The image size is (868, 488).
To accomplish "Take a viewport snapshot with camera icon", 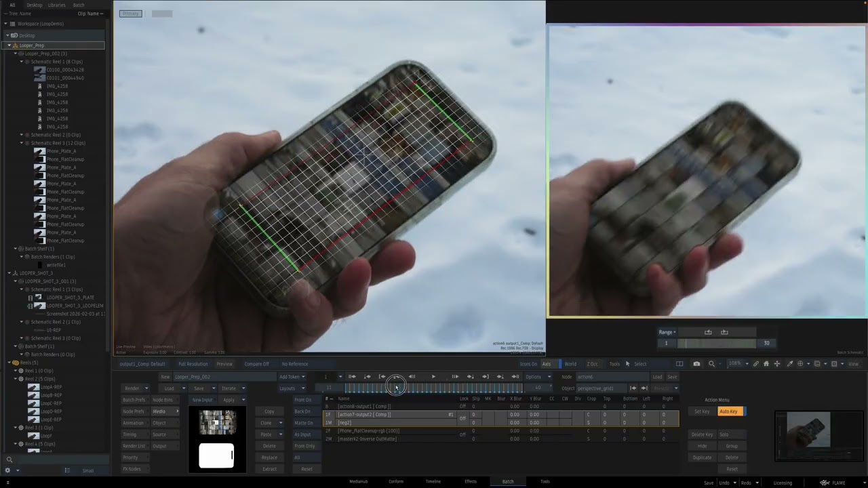I will pyautogui.click(x=696, y=364).
